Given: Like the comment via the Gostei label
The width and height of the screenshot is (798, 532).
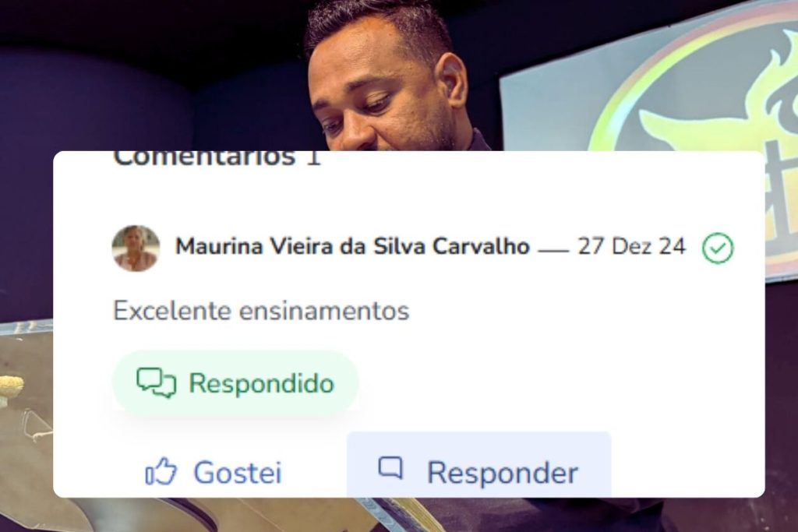Looking at the screenshot, I should tap(238, 473).
